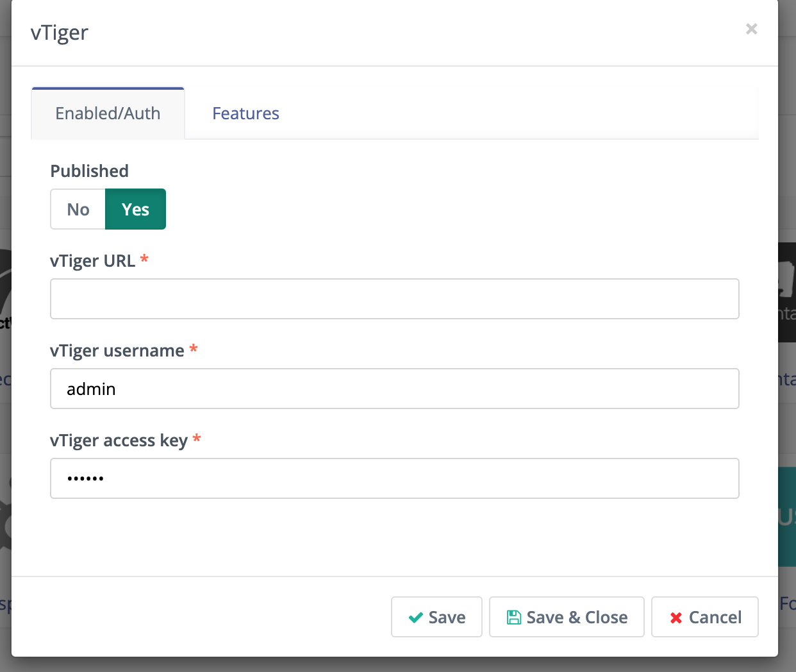Click the Published label
The image size is (796, 672).
(x=89, y=171)
